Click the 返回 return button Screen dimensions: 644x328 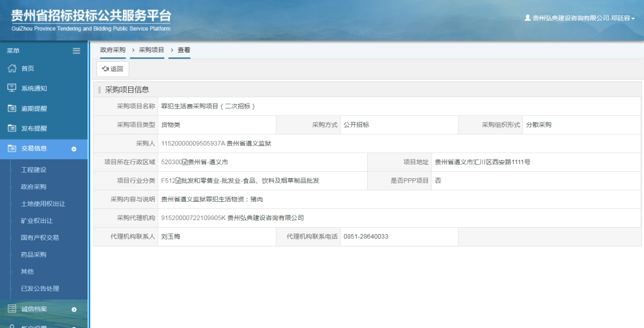coord(112,69)
